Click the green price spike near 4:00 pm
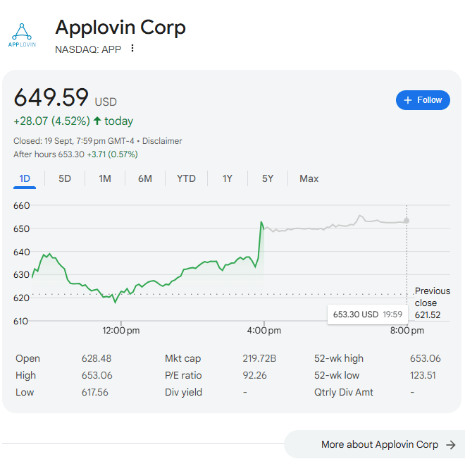 tap(261, 223)
